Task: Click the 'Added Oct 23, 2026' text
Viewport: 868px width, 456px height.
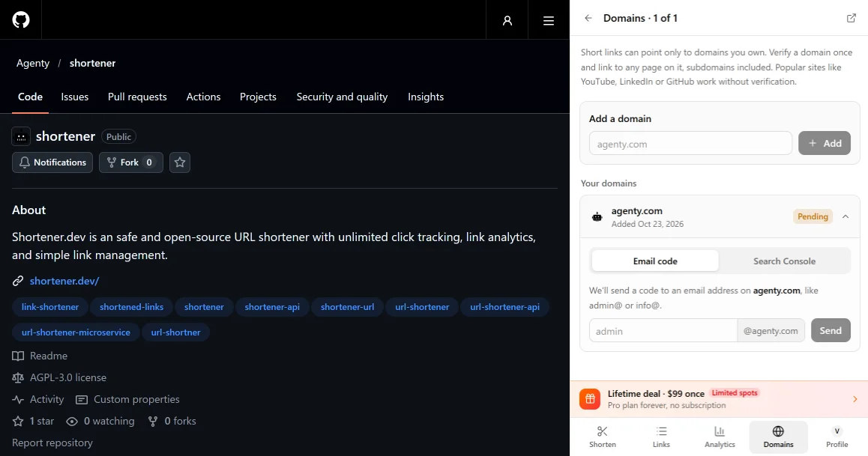Action: pos(647,224)
